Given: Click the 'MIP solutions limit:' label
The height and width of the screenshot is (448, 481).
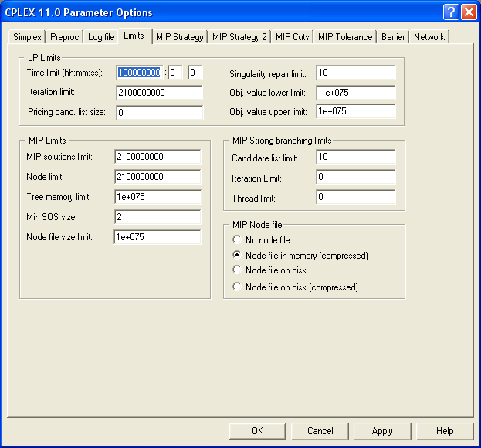Looking at the screenshot, I should [x=59, y=157].
